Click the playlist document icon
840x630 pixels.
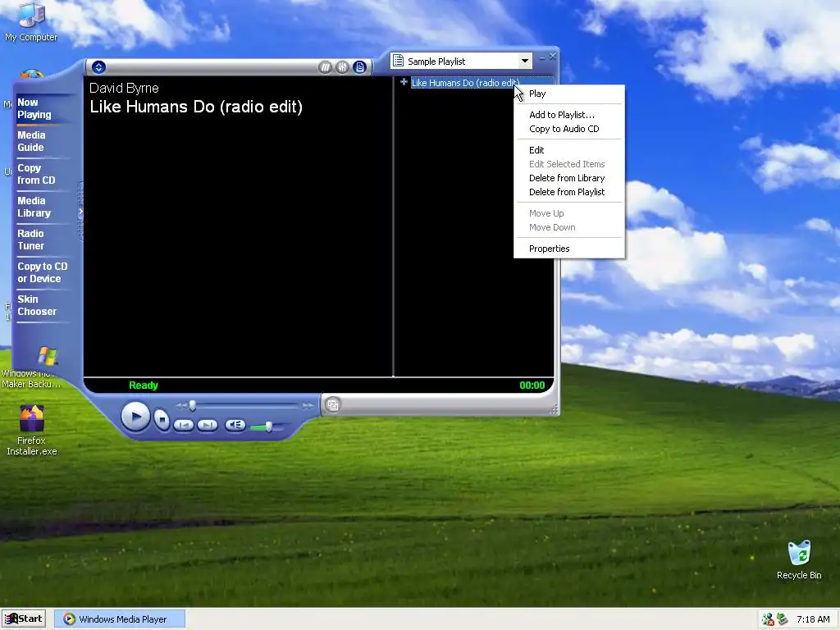click(x=398, y=61)
